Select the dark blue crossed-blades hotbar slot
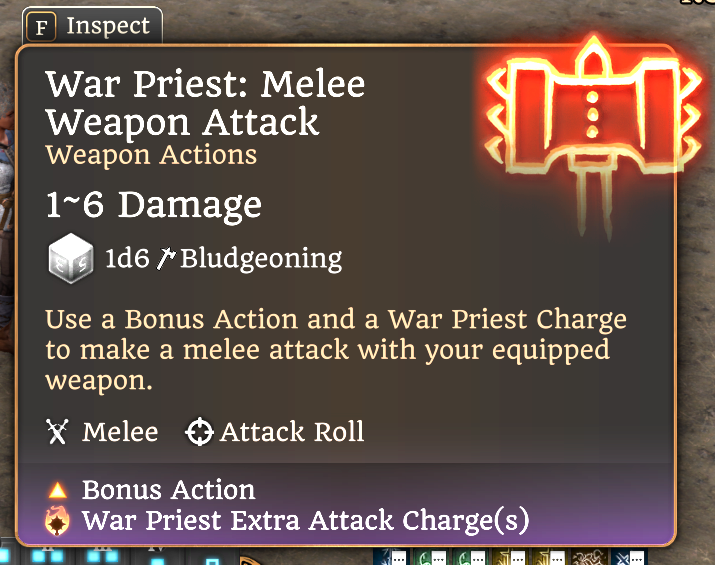 (627, 557)
